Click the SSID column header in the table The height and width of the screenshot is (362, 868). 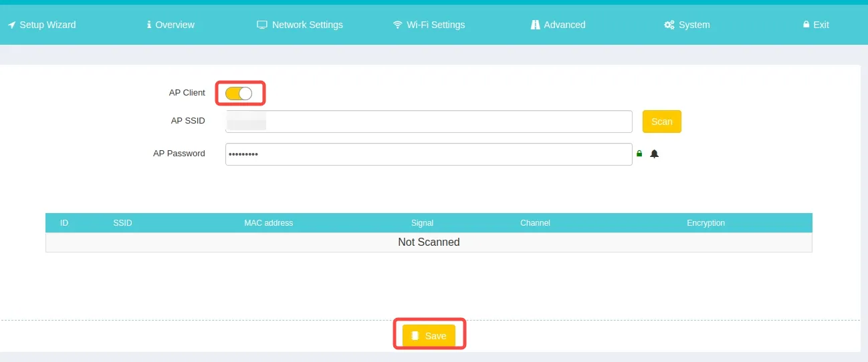pyautogui.click(x=122, y=223)
